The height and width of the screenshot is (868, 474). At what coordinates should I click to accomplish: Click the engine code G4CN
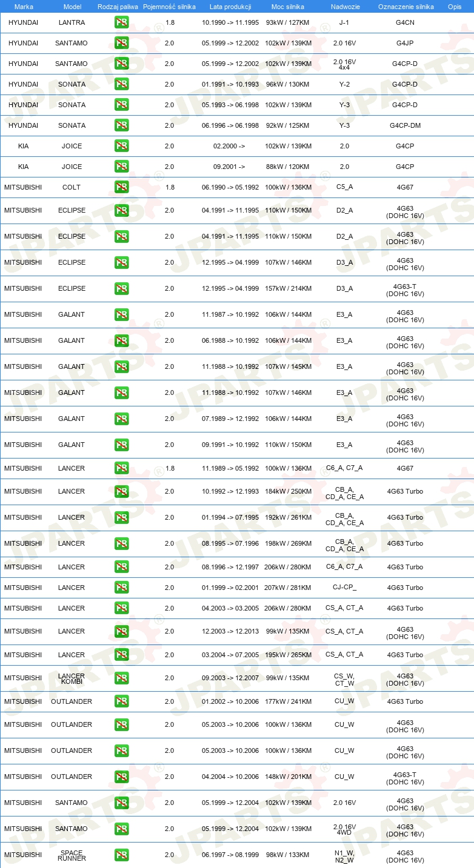(x=405, y=22)
